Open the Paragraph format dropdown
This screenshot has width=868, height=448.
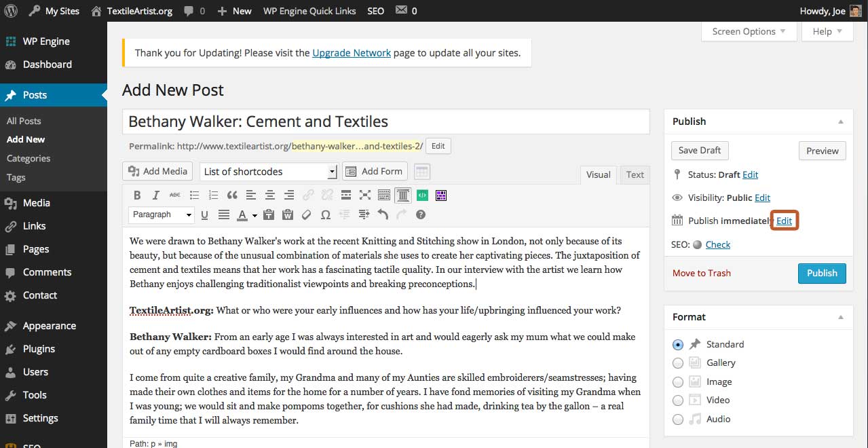point(162,215)
